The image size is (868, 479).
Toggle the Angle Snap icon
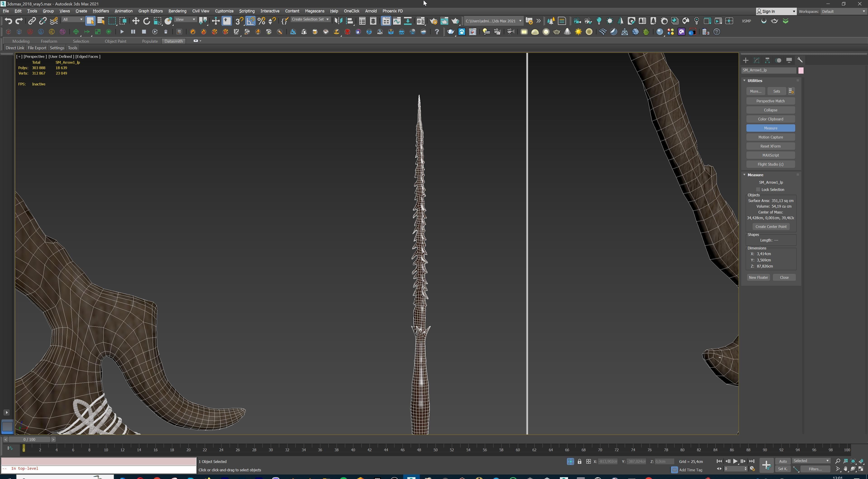point(250,21)
